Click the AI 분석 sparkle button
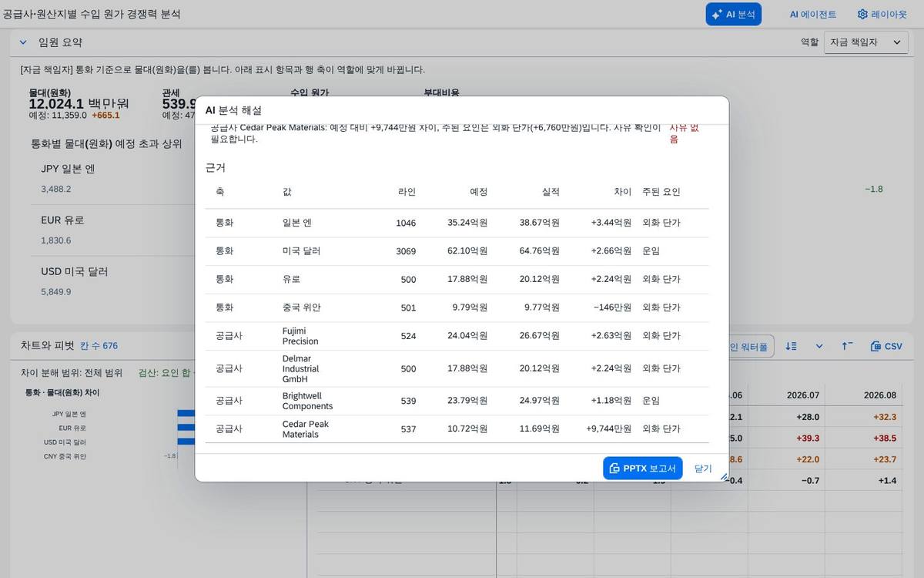 [733, 14]
